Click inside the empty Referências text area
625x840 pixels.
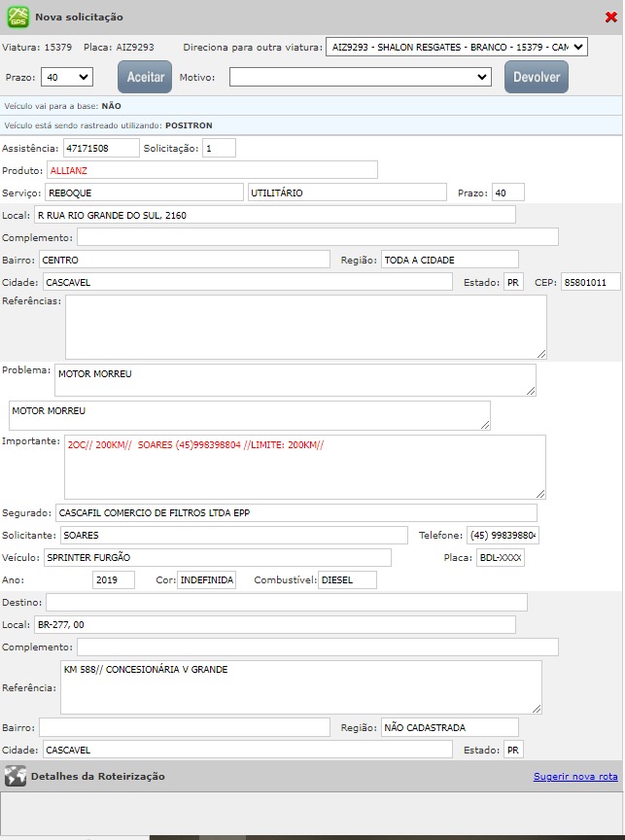click(305, 327)
